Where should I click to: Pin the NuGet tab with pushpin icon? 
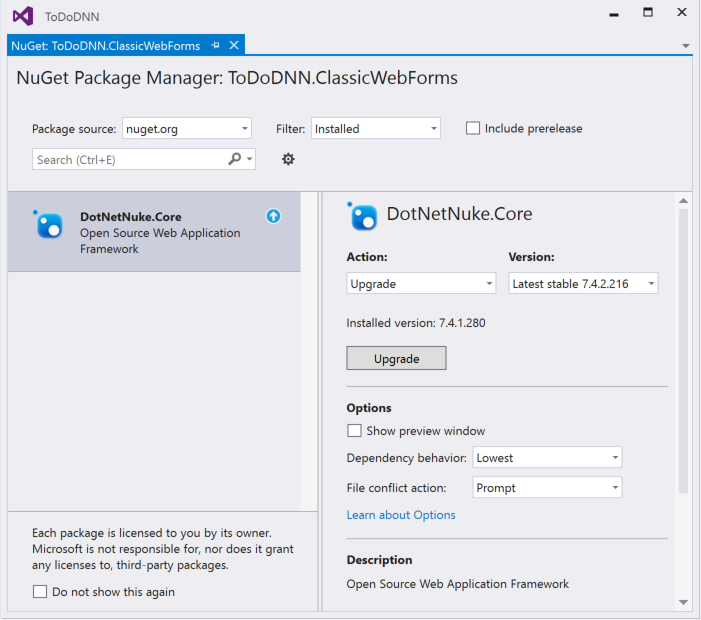(215, 45)
